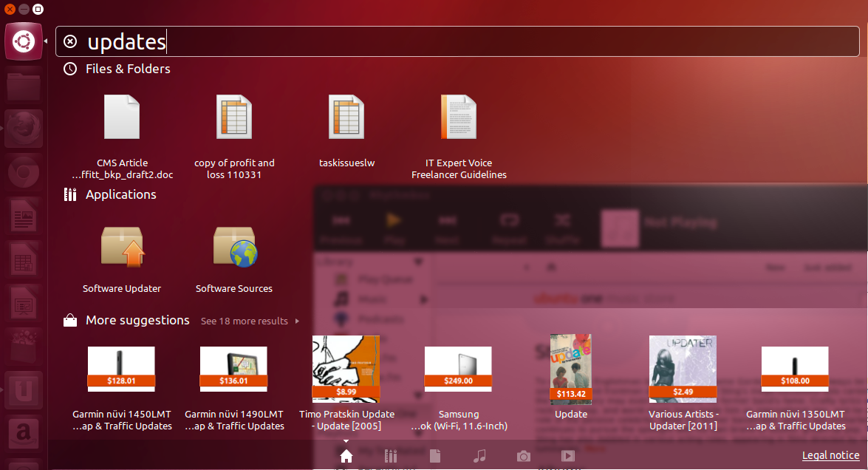Viewport: 868px width, 470px height.
Task: Launch Firefox from the launcher
Action: point(23,129)
